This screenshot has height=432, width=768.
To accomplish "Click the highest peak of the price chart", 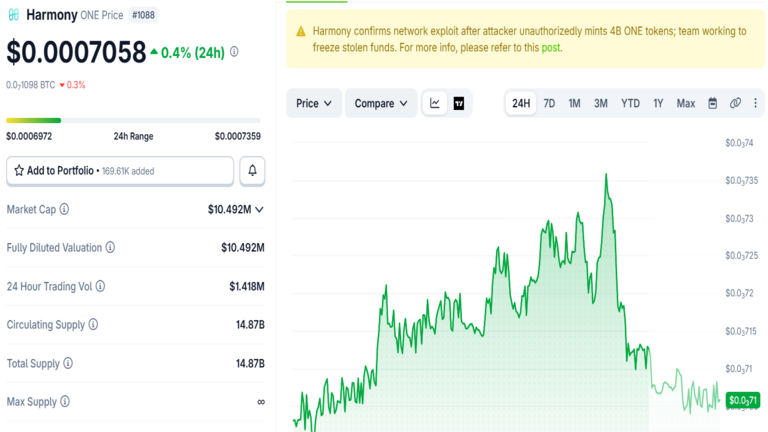I will [606, 175].
